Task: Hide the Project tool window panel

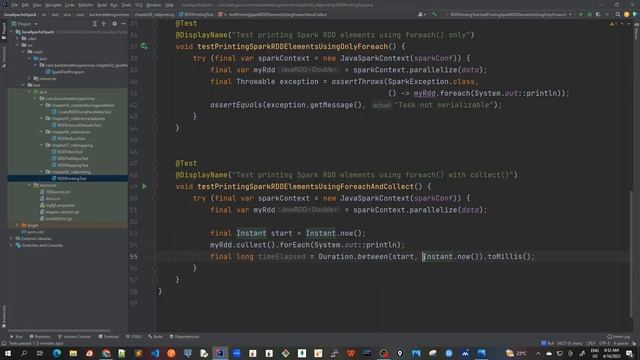Action: pos(124,24)
